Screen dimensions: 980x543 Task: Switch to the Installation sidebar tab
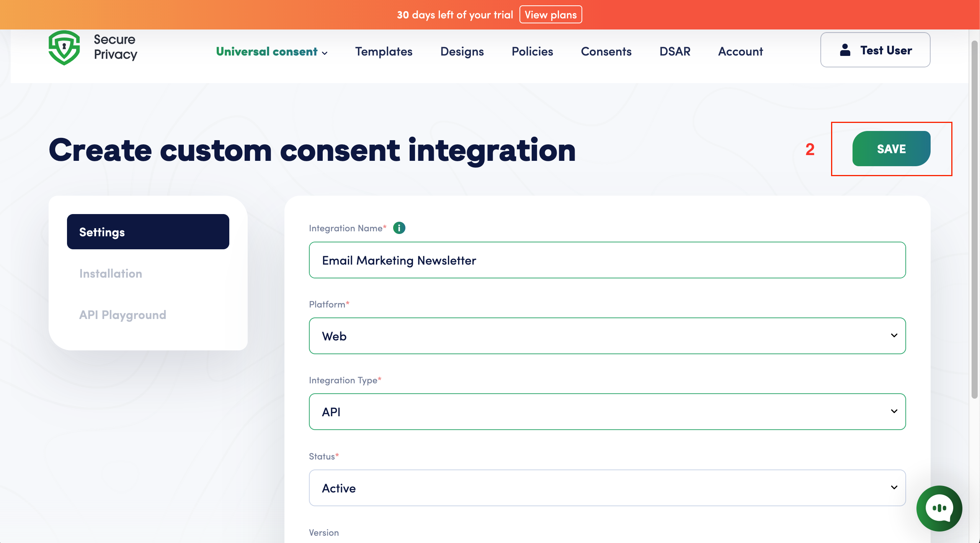pyautogui.click(x=111, y=273)
